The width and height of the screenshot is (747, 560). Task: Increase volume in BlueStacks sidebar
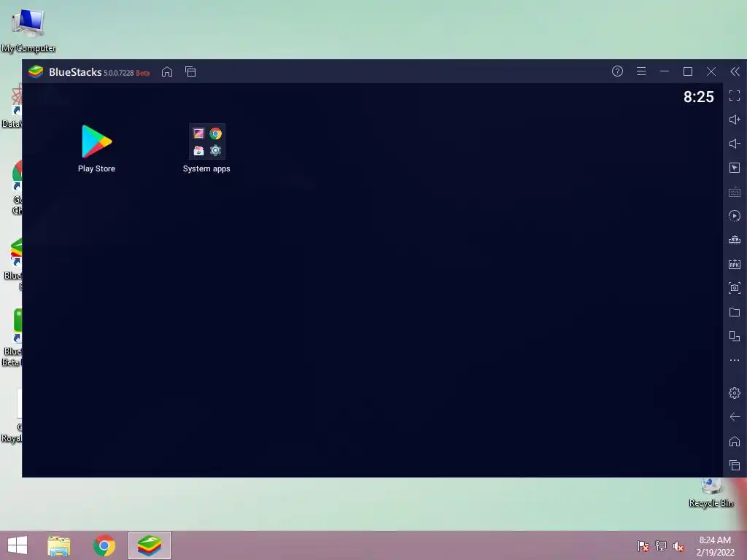click(735, 120)
